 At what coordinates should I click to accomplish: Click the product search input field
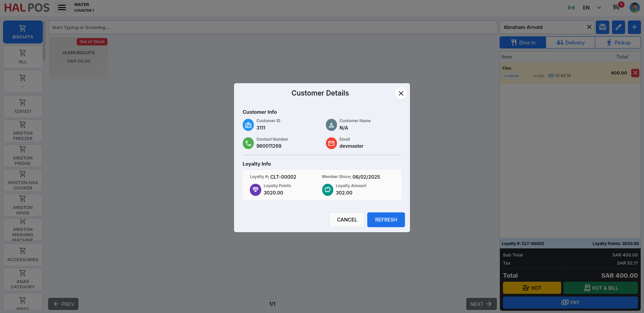click(272, 27)
